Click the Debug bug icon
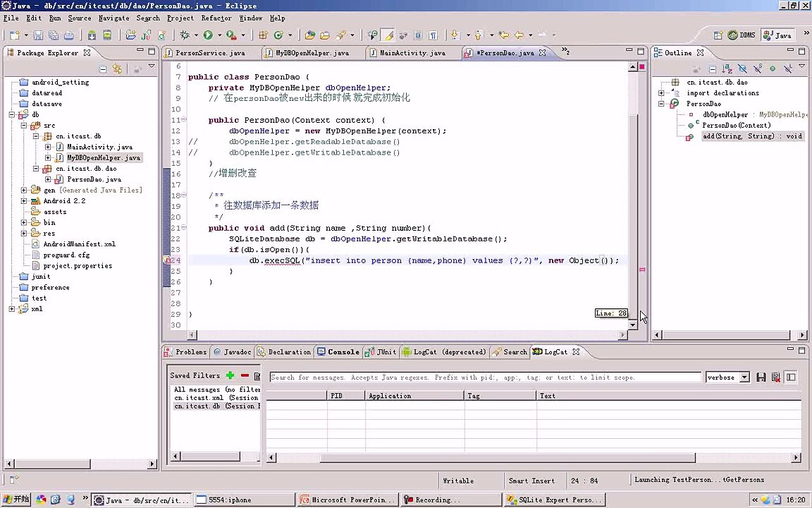Screen dimensions: 812x508 click(x=185, y=35)
